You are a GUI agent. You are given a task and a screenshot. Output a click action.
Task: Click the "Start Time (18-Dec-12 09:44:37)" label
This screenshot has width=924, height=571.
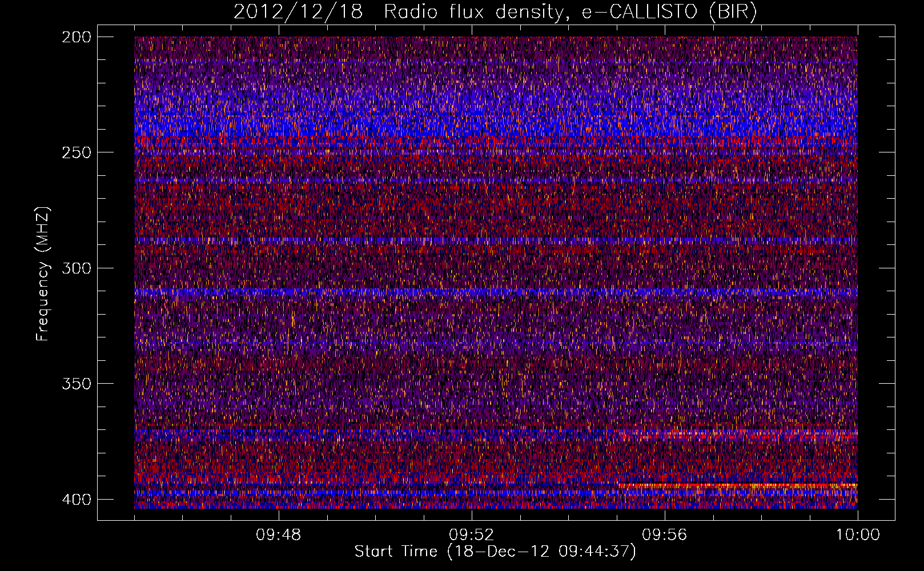click(495, 552)
